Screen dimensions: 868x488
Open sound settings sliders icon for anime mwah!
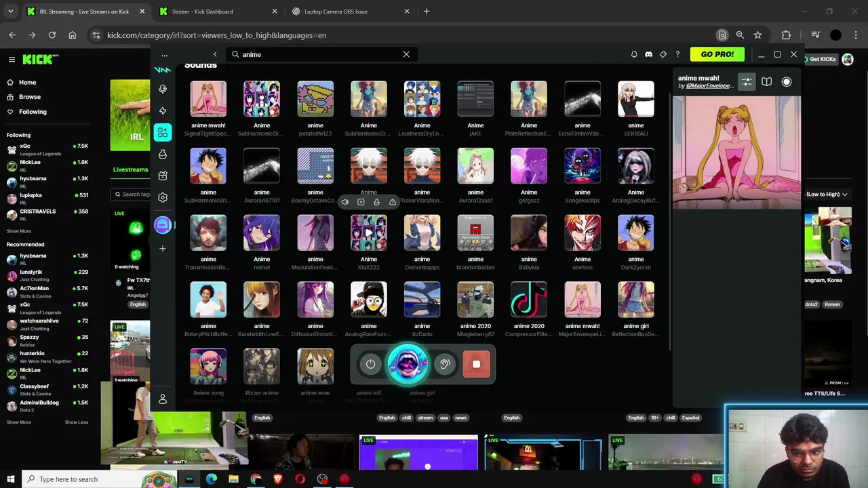point(747,82)
